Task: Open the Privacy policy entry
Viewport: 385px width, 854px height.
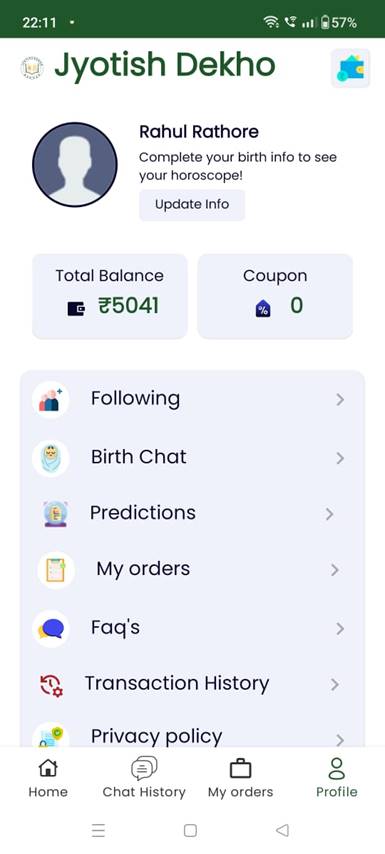Action: click(x=192, y=736)
